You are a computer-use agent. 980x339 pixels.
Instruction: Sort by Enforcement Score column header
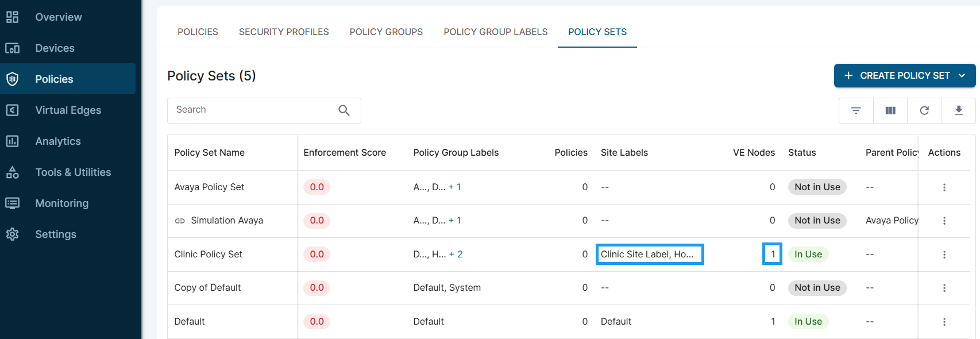tap(345, 153)
